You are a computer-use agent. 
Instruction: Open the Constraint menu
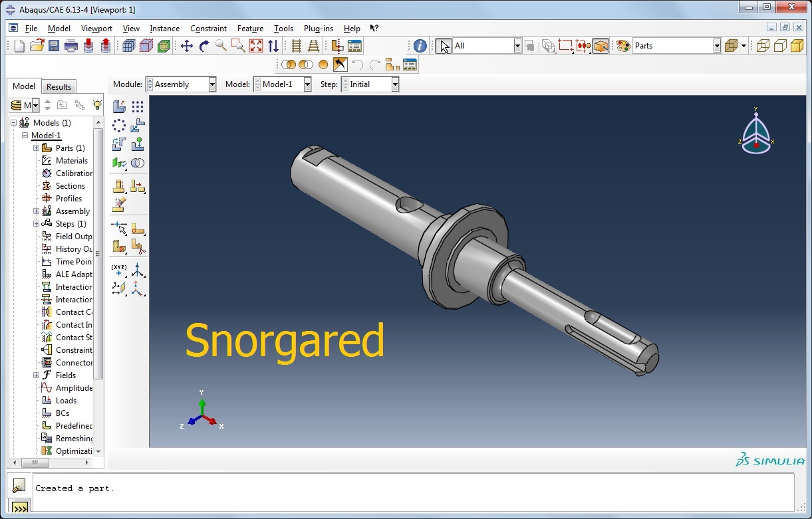[208, 29]
